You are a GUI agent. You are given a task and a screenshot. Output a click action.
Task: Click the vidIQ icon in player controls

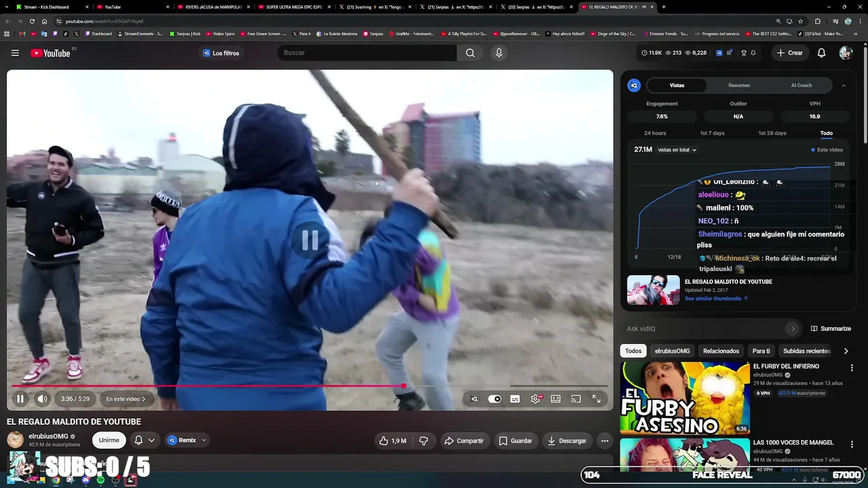[x=474, y=399]
